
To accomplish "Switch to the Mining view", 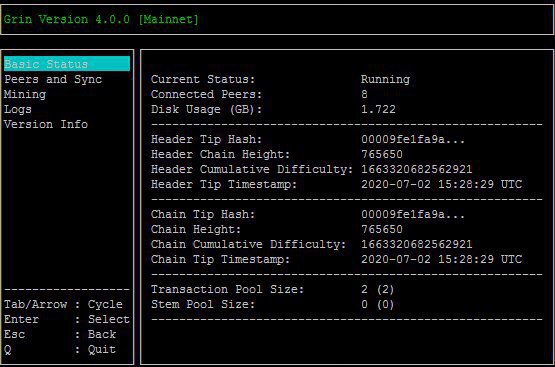I will pos(25,94).
